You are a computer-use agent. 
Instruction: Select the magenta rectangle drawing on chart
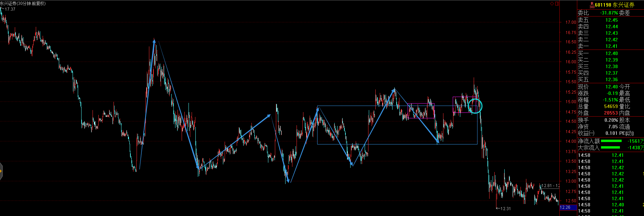coord(421,104)
